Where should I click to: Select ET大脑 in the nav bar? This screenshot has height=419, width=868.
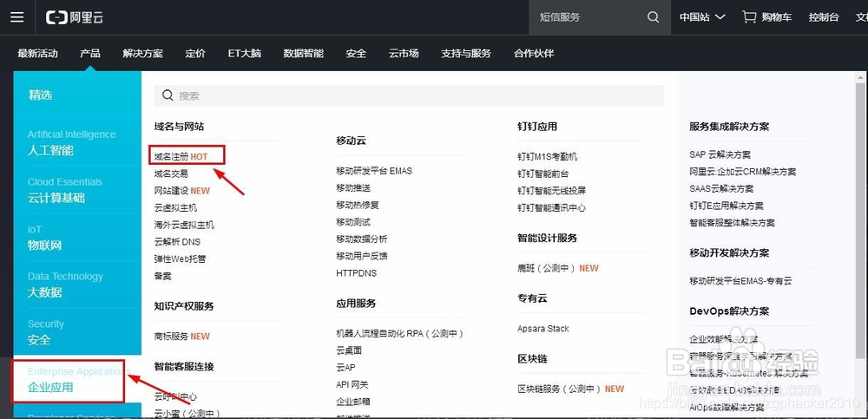[x=245, y=54]
